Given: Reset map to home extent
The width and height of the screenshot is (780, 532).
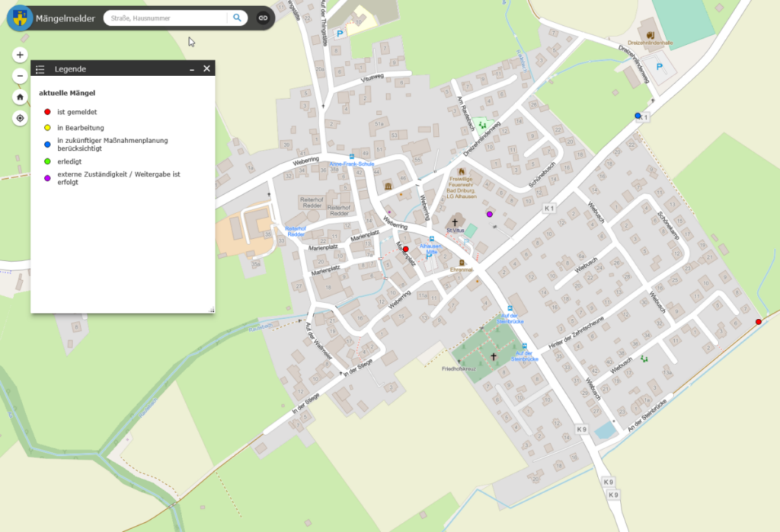Looking at the screenshot, I should (20, 97).
